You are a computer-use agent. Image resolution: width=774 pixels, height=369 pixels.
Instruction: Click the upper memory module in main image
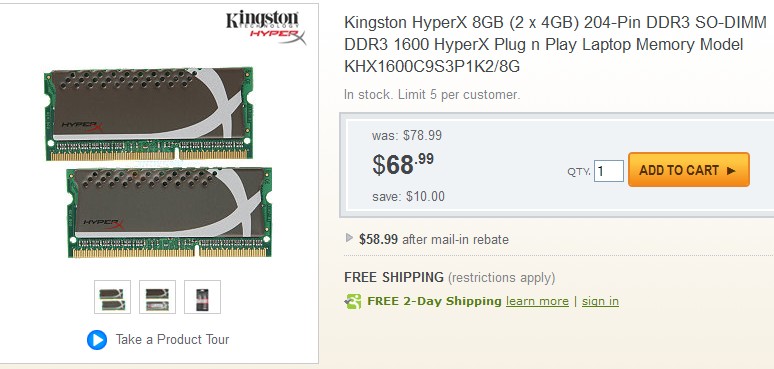(x=149, y=114)
